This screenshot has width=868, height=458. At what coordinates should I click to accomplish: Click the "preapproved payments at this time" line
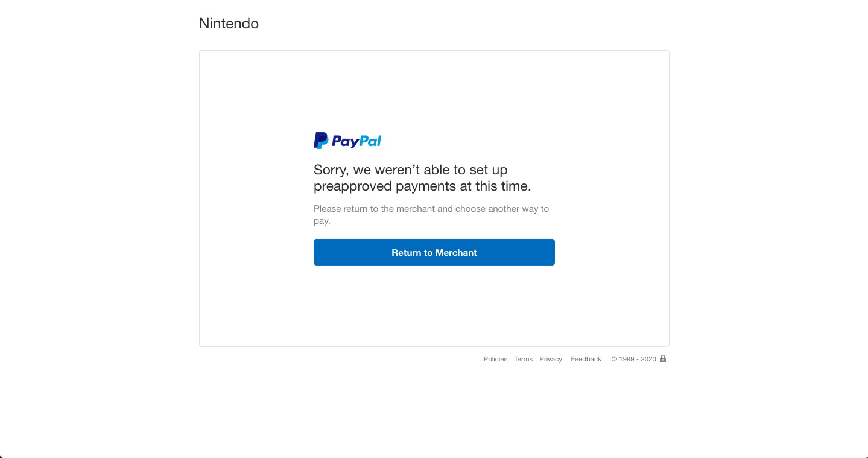422,186
